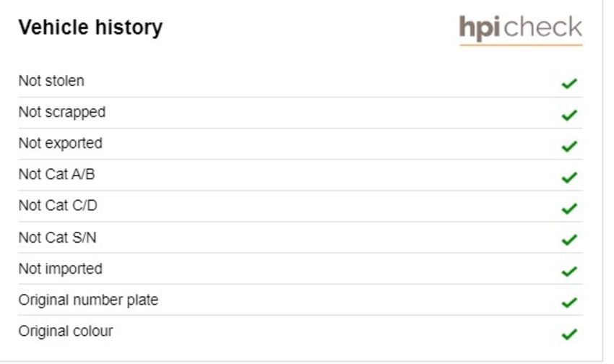Image resolution: width=614 pixels, height=364 pixels.
Task: Click the Original colour label
Action: pyautogui.click(x=66, y=331)
